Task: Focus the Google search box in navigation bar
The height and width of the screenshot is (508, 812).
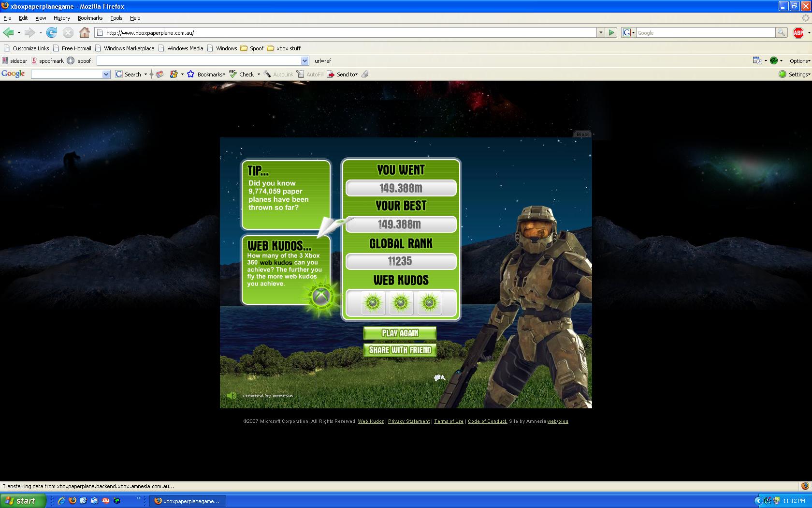Action: (x=705, y=32)
